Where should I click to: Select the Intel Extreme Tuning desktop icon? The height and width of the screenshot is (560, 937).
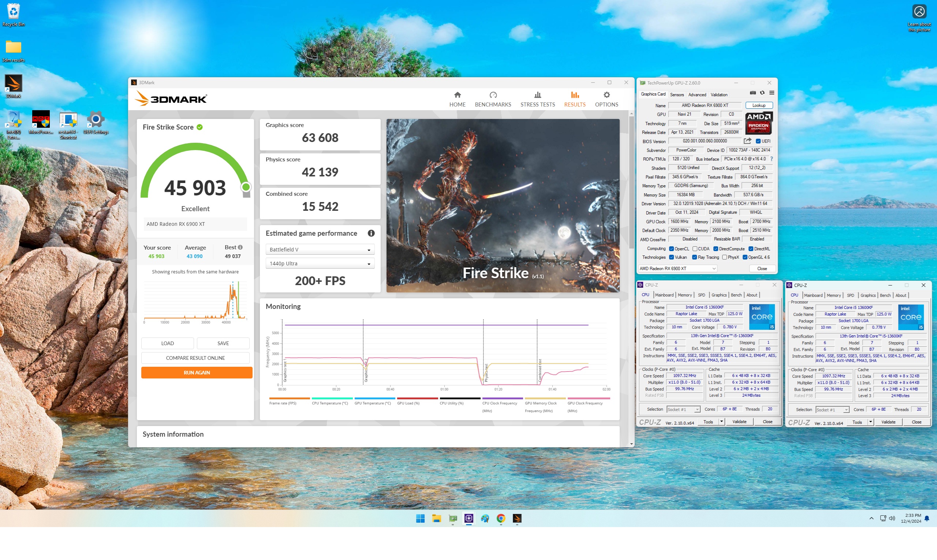click(x=13, y=125)
